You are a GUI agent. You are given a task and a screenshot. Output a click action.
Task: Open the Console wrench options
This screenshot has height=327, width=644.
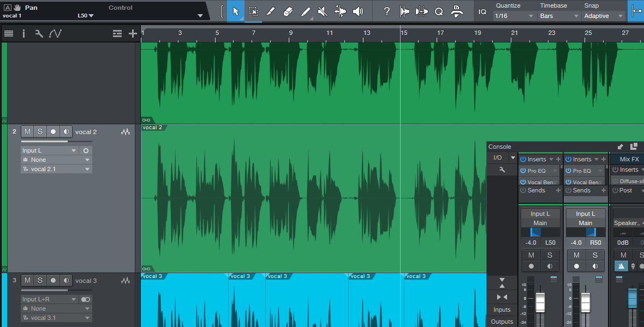pos(502,169)
